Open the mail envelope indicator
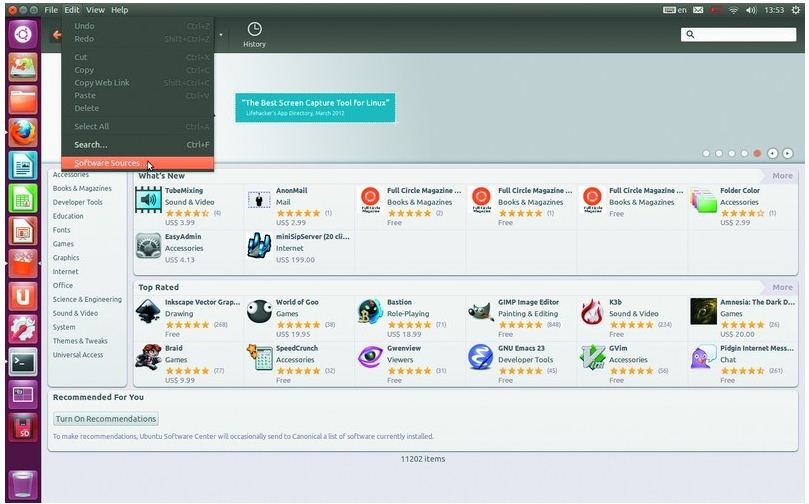Screen dimensions: 809x504 click(x=698, y=10)
